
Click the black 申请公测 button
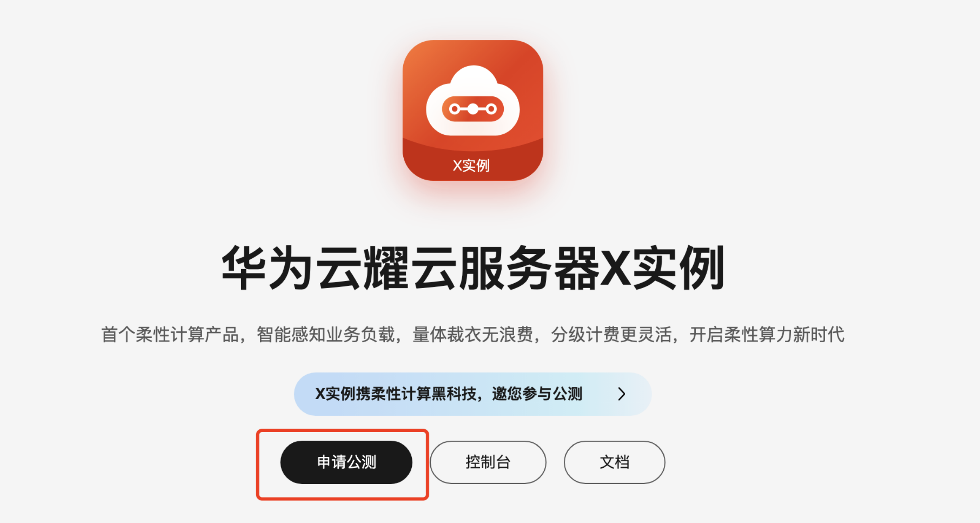[x=346, y=462]
